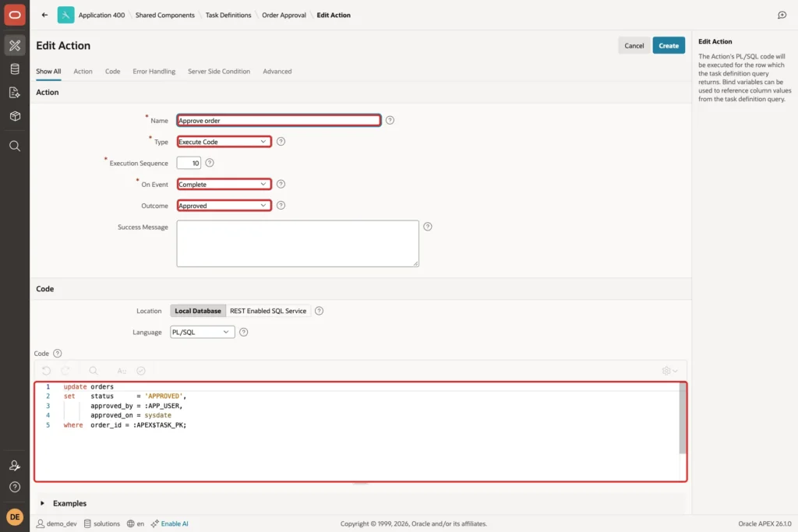This screenshot has height=532, width=798.
Task: Click the en language indicator
Action: tap(136, 523)
